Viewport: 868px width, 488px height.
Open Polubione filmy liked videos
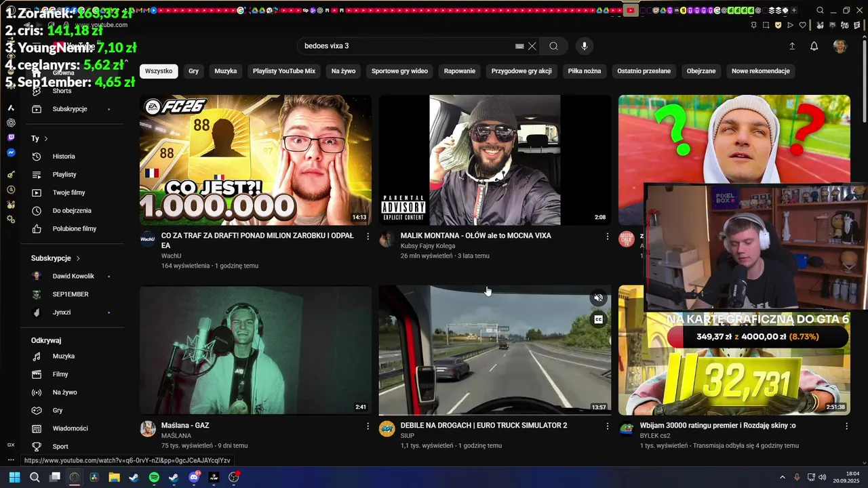pos(74,229)
